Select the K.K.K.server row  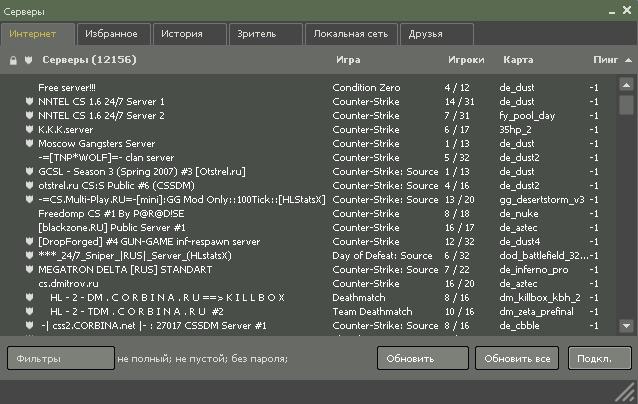(309, 129)
